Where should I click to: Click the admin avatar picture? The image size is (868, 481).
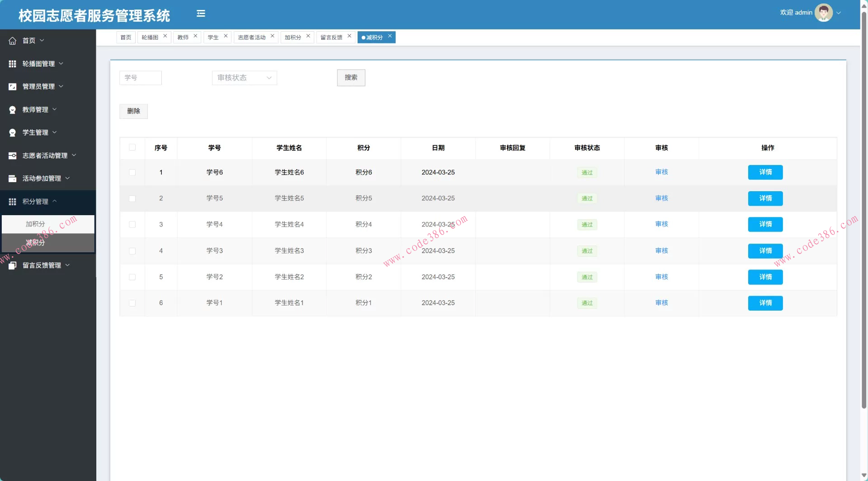(x=823, y=13)
